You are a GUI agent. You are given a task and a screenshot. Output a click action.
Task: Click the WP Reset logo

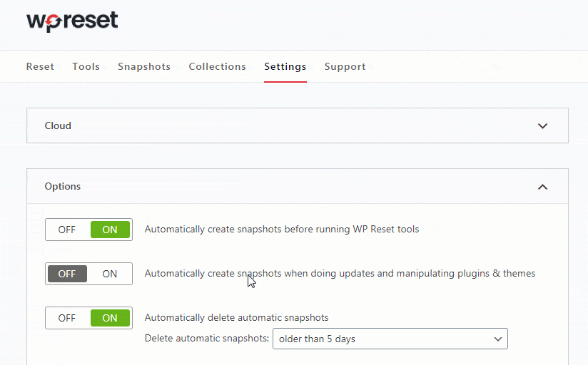point(72,21)
